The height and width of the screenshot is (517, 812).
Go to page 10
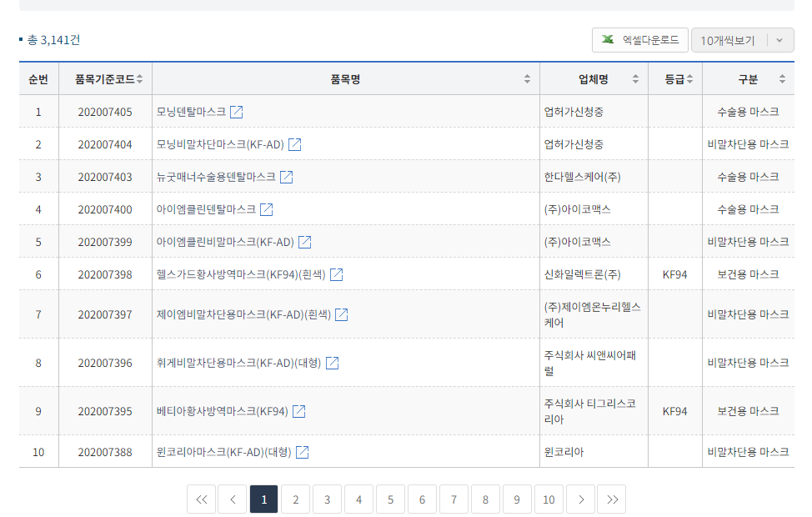click(x=549, y=499)
